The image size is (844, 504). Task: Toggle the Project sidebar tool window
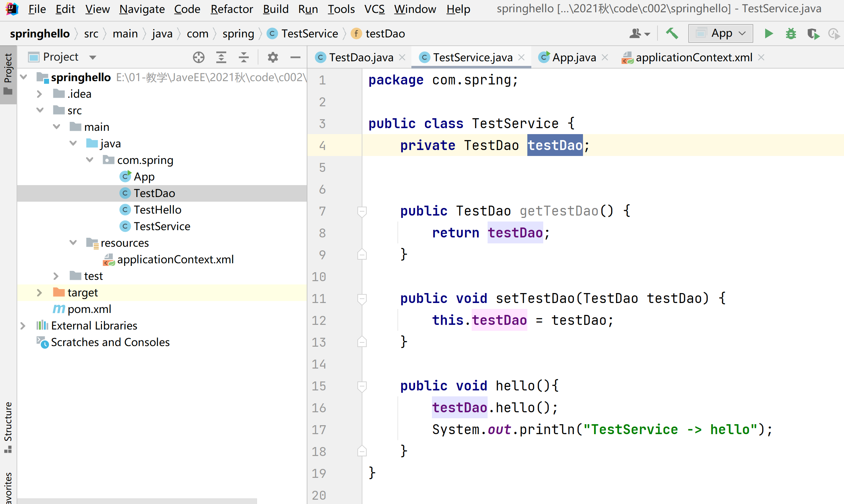click(8, 73)
